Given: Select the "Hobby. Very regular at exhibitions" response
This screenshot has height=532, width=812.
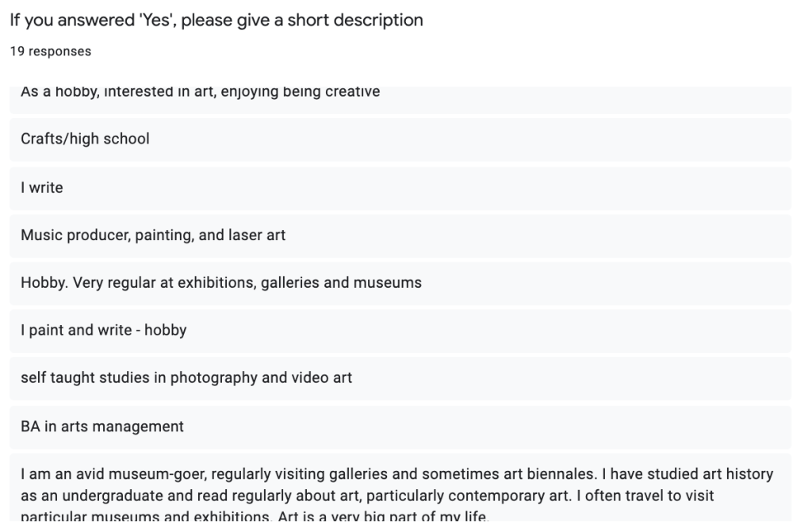Looking at the screenshot, I should point(220,283).
